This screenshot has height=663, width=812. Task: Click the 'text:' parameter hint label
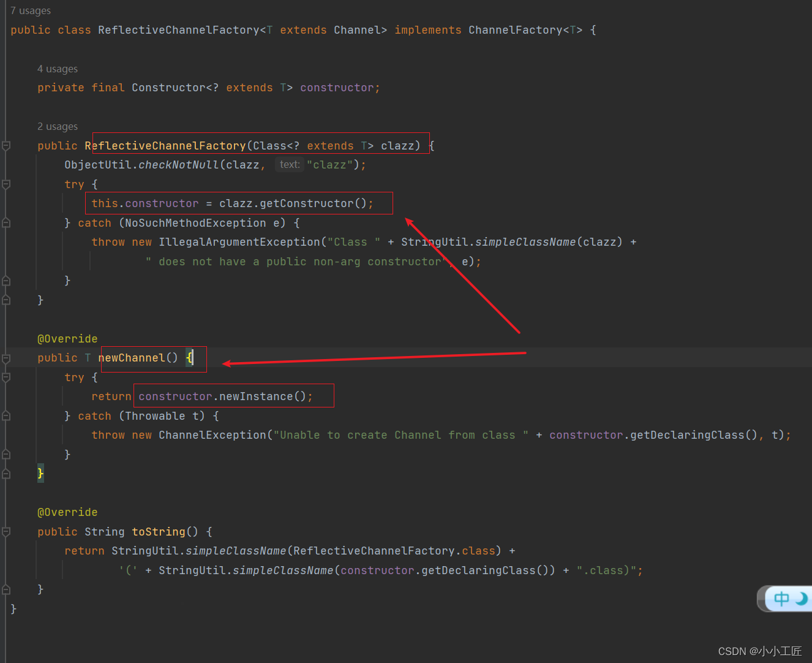[290, 164]
